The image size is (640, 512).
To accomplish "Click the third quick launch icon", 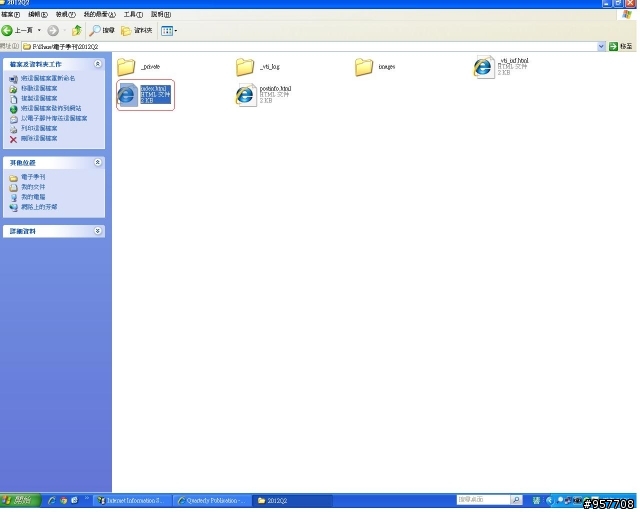I will pyautogui.click(x=74, y=500).
